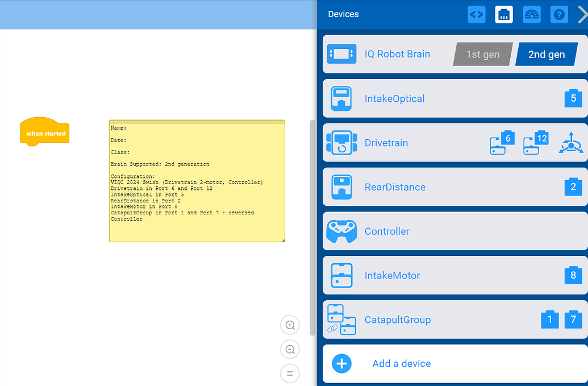This screenshot has height=386, width=588.
Task: Zoom in on the workspace
Action: tap(290, 325)
